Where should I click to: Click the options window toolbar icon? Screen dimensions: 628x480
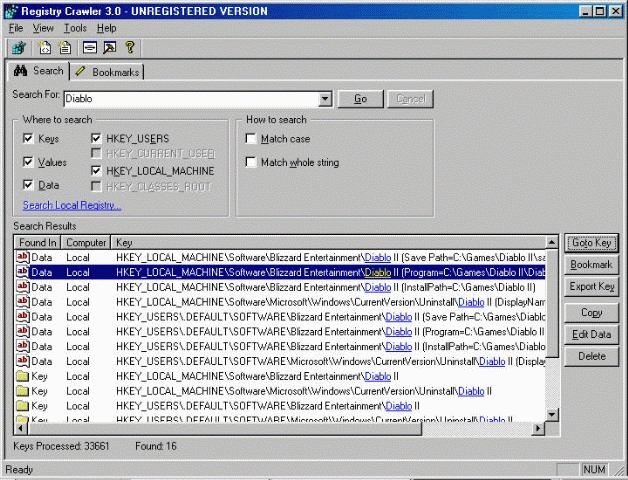[x=90, y=48]
